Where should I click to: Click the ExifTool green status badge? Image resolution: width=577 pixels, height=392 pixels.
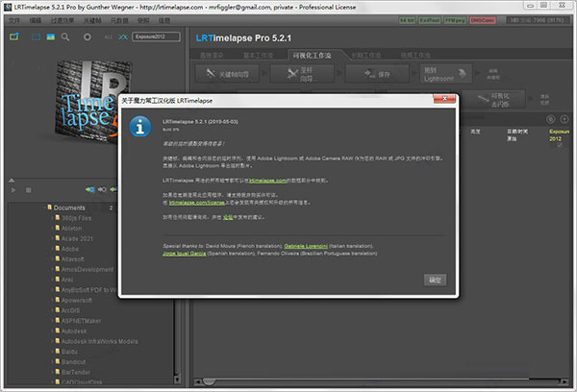(430, 20)
